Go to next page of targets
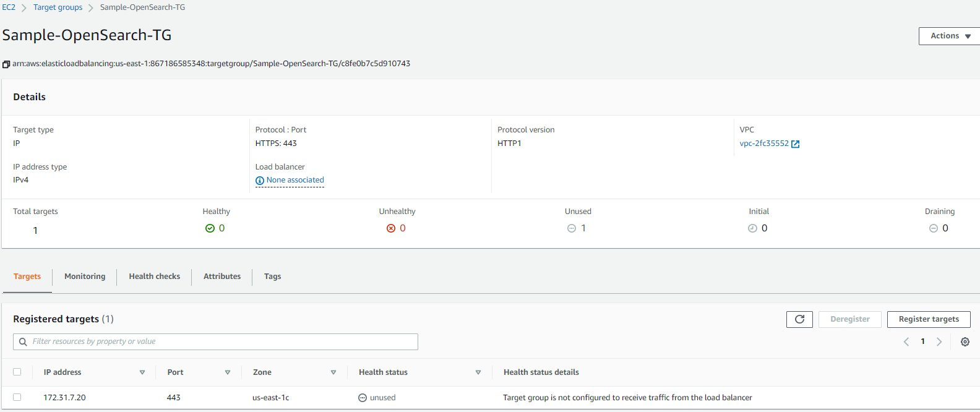 click(939, 342)
